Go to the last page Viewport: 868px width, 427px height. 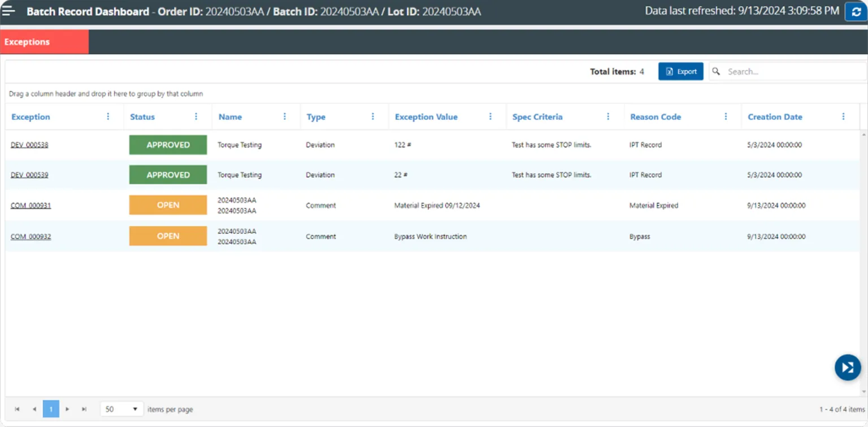point(84,409)
